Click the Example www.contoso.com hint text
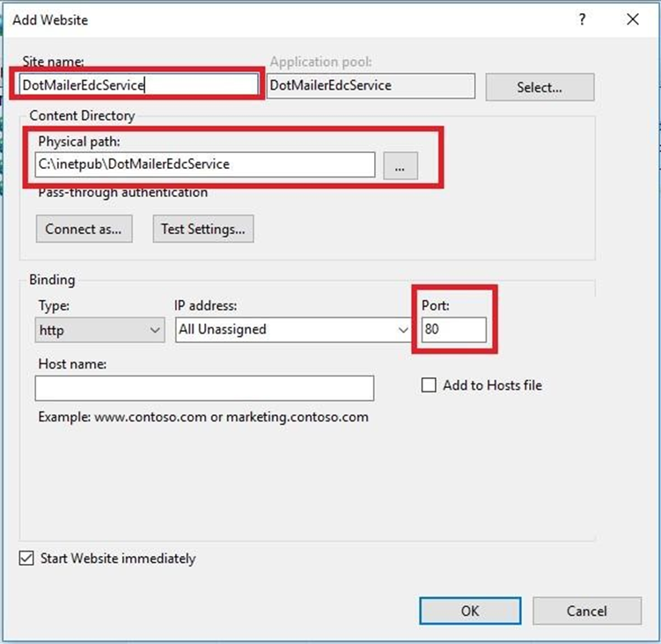Viewport: 661px width, 644px height. (203, 416)
